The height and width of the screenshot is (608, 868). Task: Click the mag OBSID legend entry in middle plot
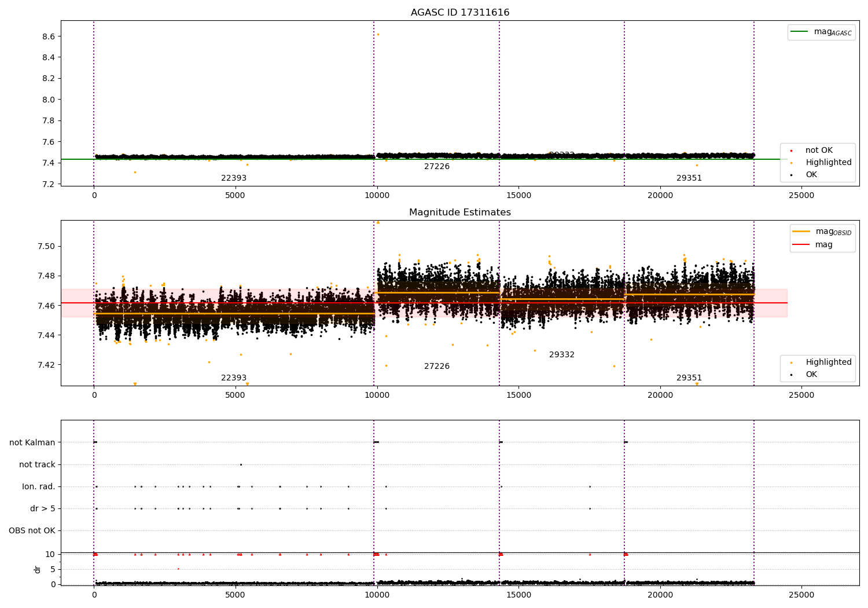coord(822,232)
